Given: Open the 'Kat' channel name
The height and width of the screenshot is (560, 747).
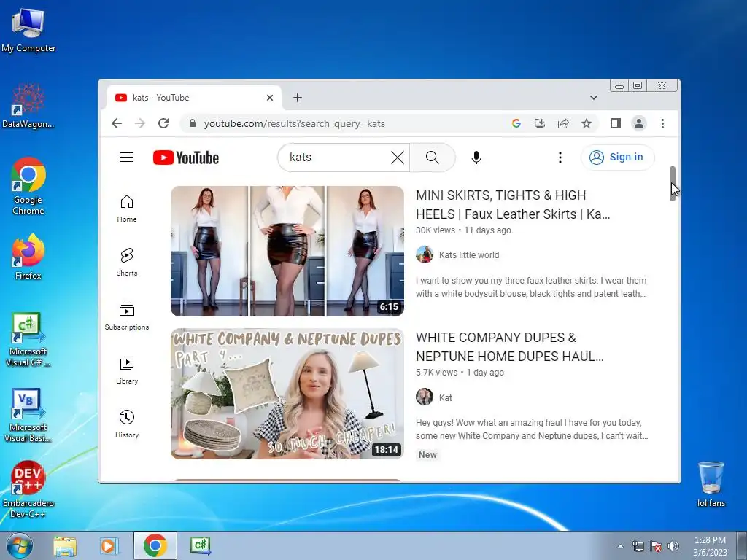Looking at the screenshot, I should [x=446, y=397].
